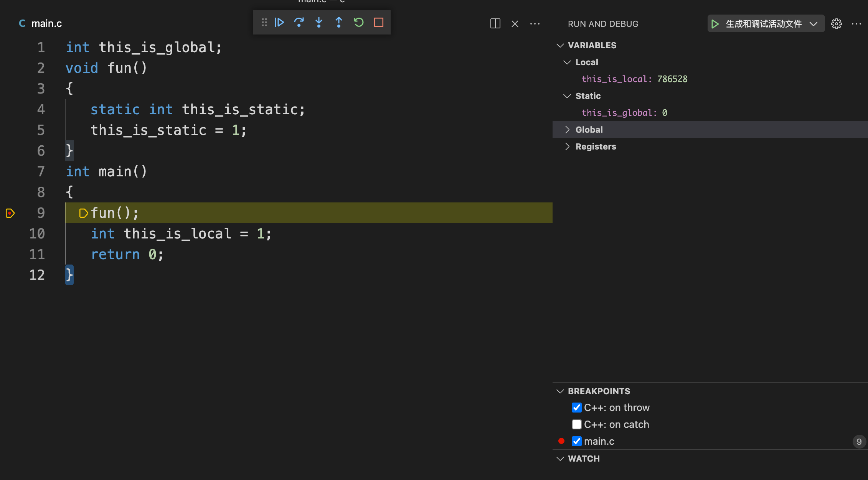Screen dimensions: 868x480
Task: Open the editor more actions menu
Action: pos(535,23)
